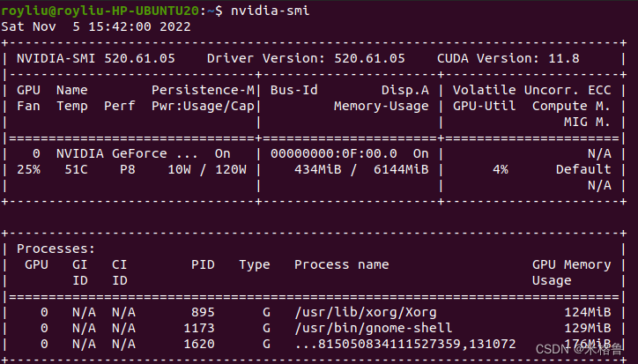This screenshot has width=638, height=364.
Task: Click Driver Version: 520.61.05 text
Action: pyautogui.click(x=306, y=59)
